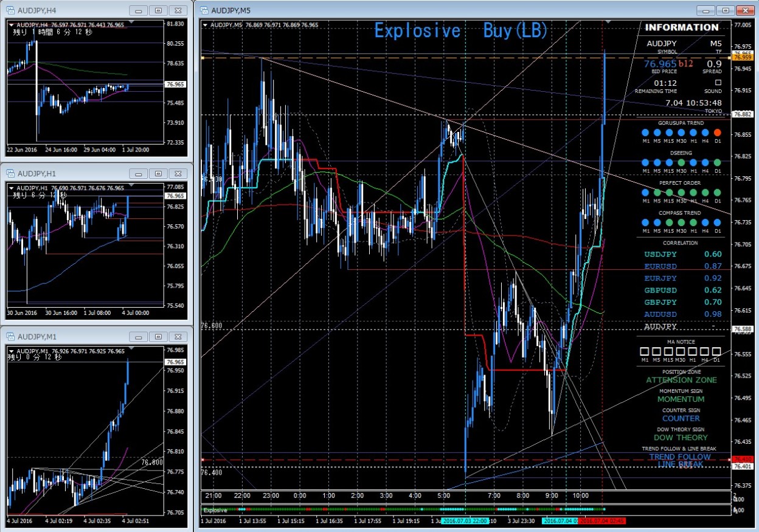
Task: Click the COMPASS TREND D1 dot
Action: 717,223
